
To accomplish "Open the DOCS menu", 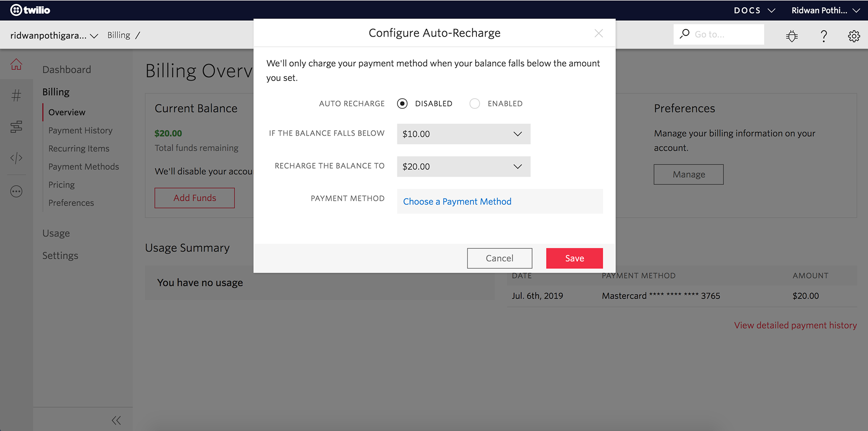I will 754,10.
